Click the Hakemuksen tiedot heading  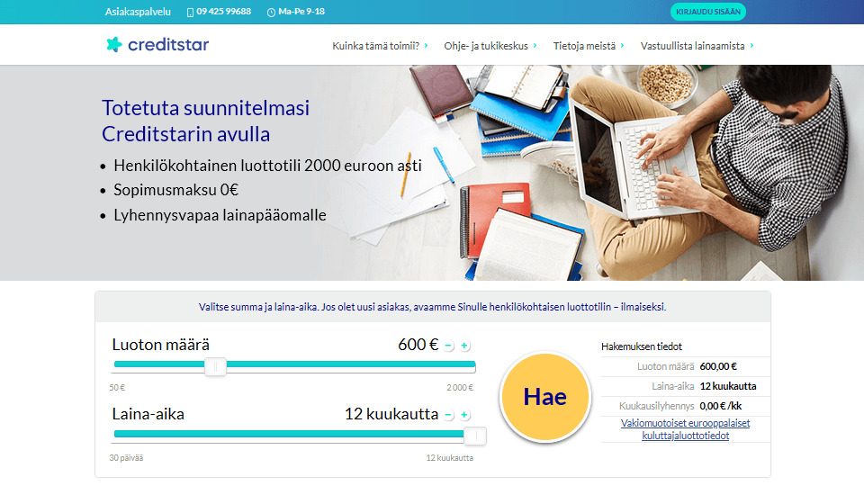[642, 346]
